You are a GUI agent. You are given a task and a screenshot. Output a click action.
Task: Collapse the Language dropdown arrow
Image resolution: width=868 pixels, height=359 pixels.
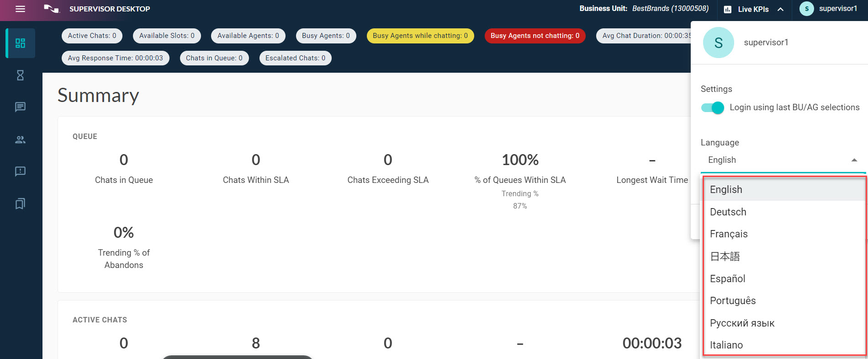854,160
